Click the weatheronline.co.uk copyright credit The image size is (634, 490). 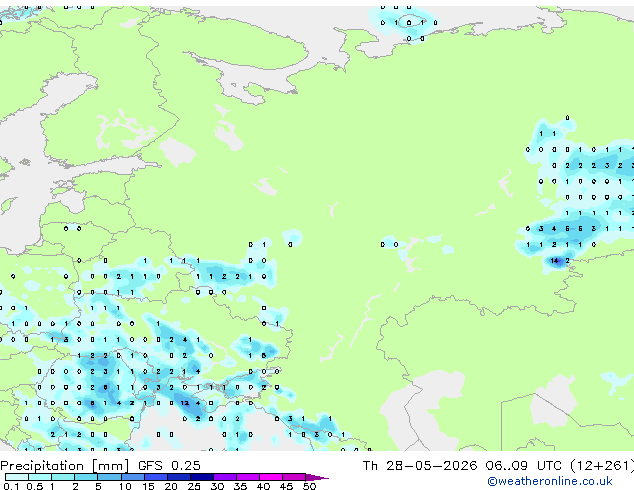tap(550, 481)
